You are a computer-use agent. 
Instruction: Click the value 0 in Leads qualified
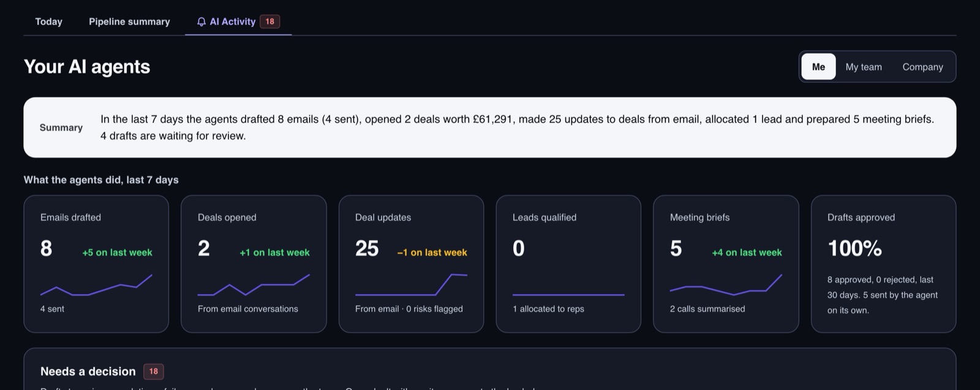(x=518, y=248)
